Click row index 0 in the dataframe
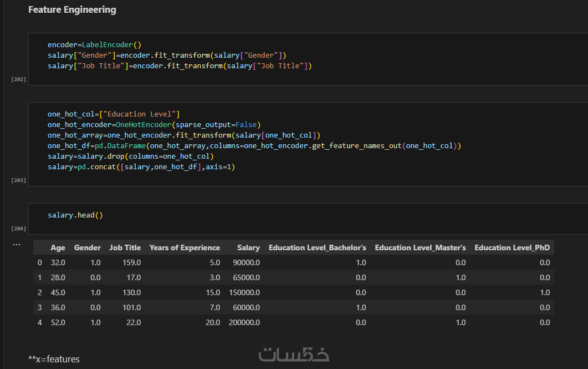 [39, 262]
